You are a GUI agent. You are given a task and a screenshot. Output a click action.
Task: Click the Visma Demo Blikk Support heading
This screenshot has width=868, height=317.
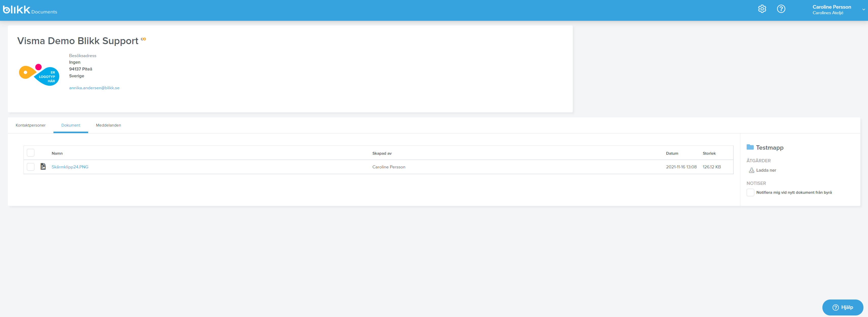[x=78, y=41]
